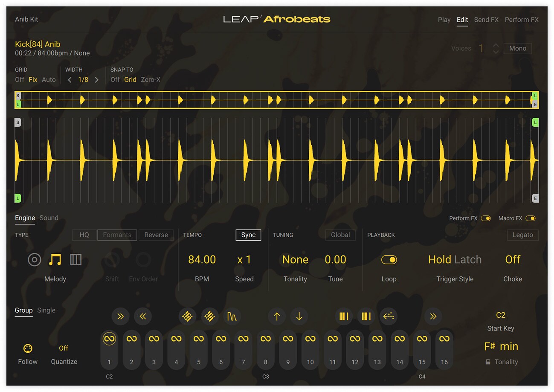Click the MIDI Follow icon

pyautogui.click(x=28, y=348)
